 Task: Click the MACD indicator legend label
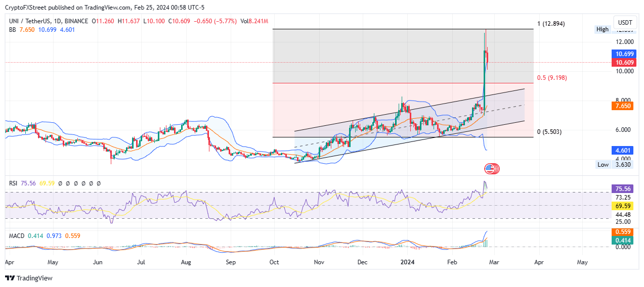point(18,236)
